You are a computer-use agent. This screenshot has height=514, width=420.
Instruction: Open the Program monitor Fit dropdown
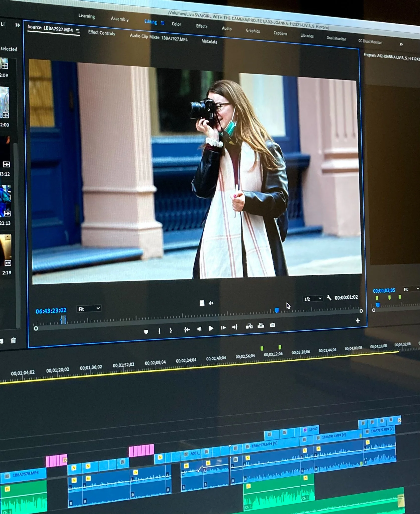(411, 289)
